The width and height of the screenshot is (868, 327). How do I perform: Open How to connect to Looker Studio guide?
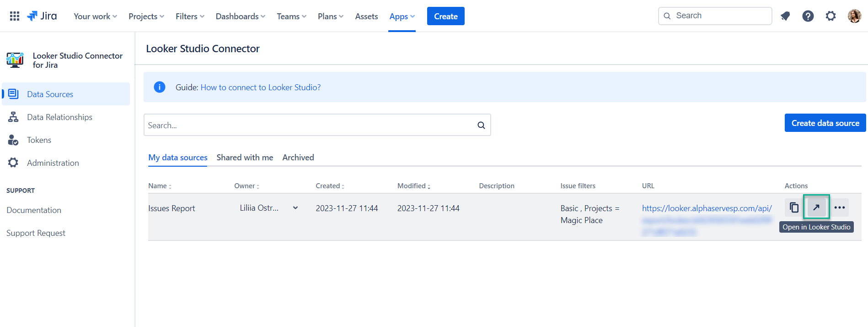coord(260,87)
